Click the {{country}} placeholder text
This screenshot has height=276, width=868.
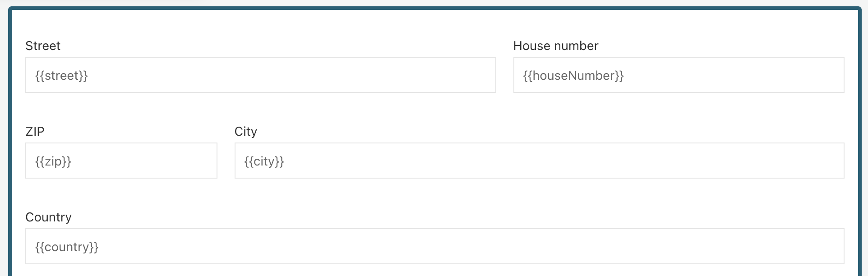(67, 247)
